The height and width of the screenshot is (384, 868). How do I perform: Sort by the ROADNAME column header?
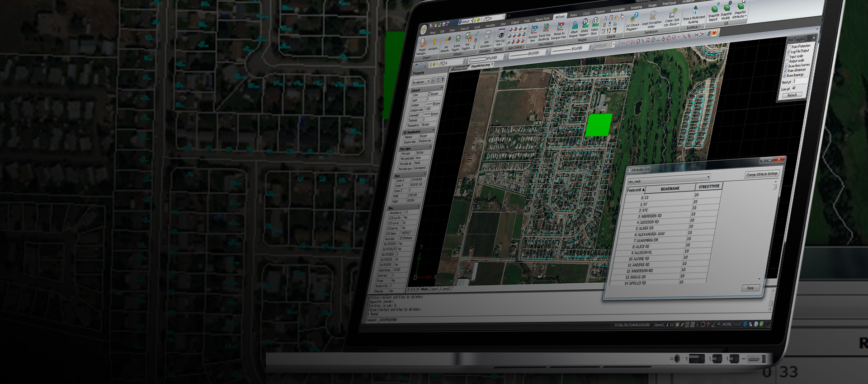[670, 189]
